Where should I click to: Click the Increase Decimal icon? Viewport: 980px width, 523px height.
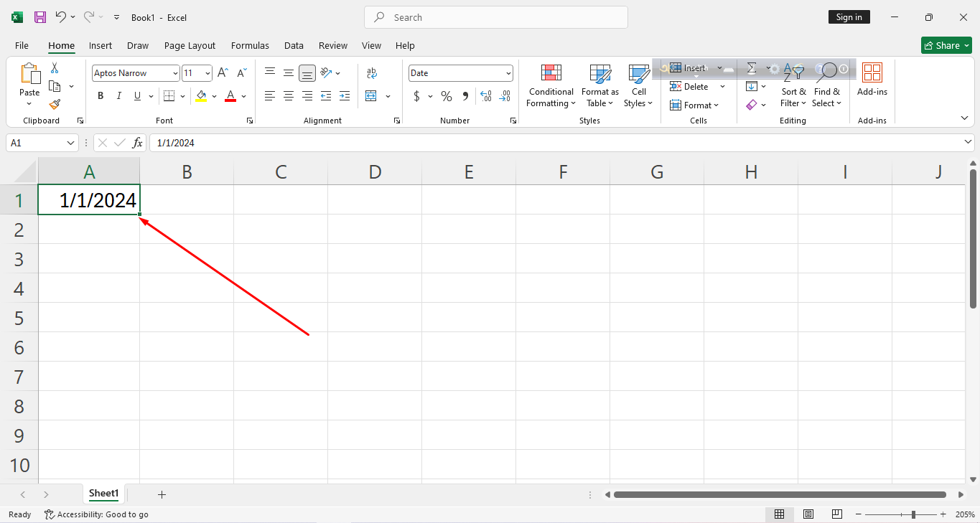[x=486, y=96]
